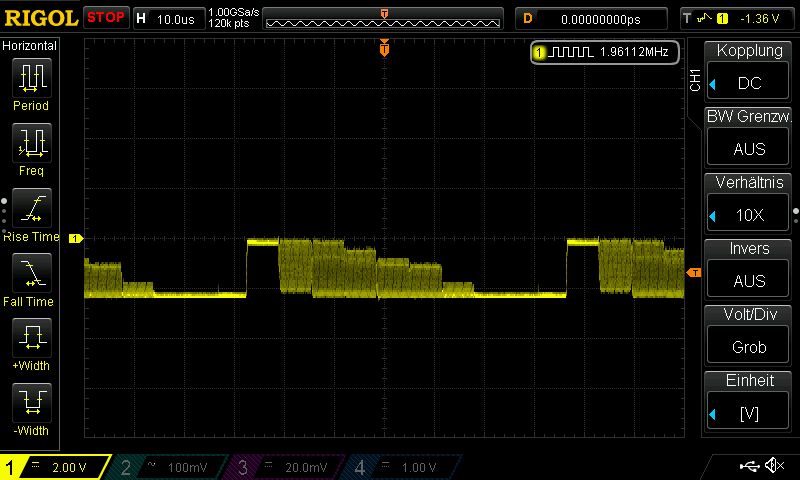Select the +Width measurement icon

[31, 338]
